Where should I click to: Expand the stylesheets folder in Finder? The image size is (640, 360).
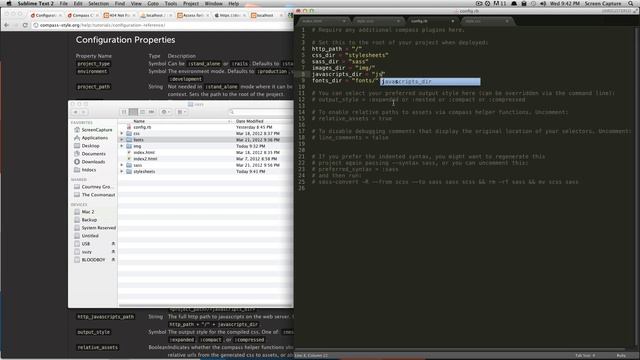(x=122, y=171)
